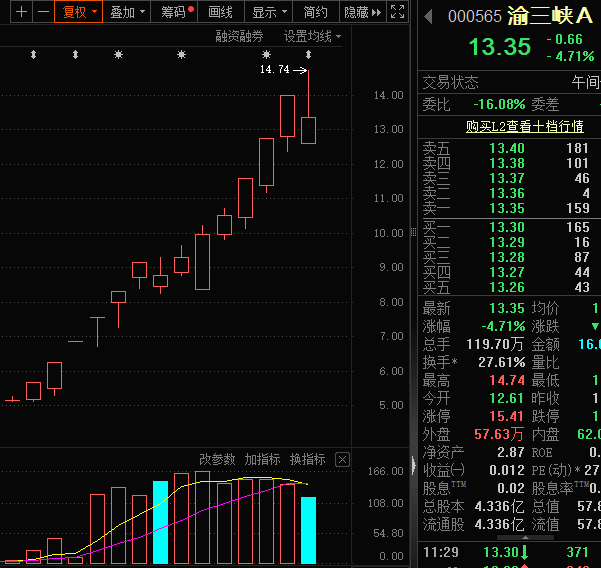
Task: Select the 画线 drawing tool
Action: click(x=220, y=12)
